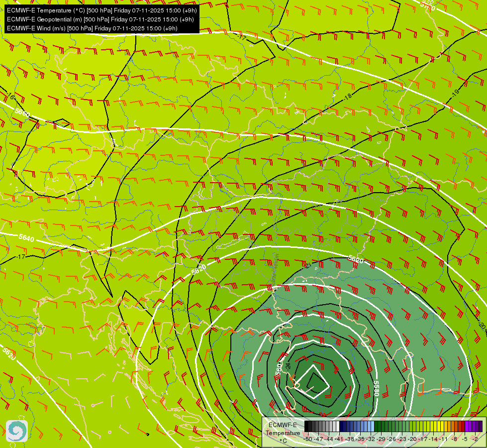This screenshot has height=448, width=487.
Task: Click the -32 tick label on the legend
Action: click(x=371, y=439)
